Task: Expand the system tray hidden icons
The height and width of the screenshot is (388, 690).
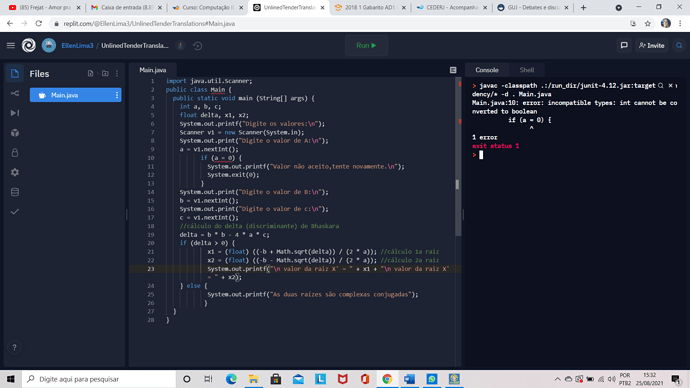Action: [557, 379]
